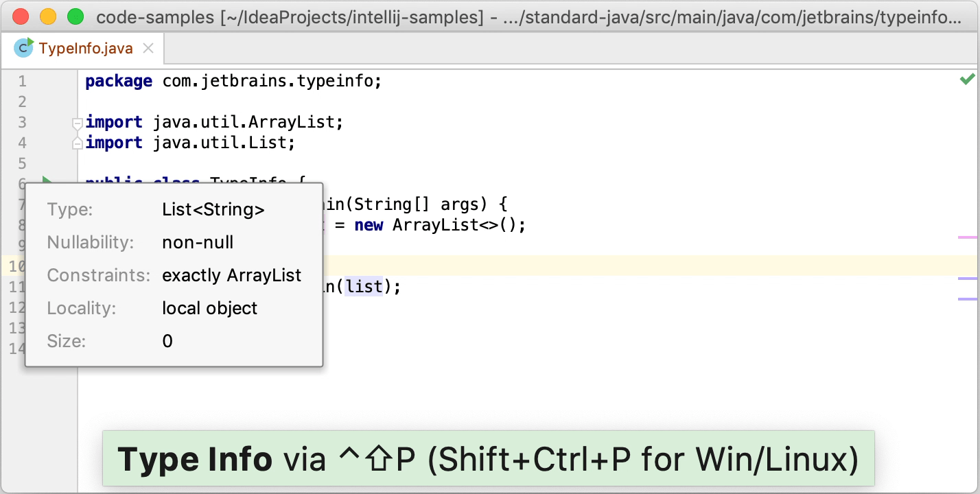Jump to the lowest purple stripe marker
Screen dimensions: 980x494
[x=967, y=299]
